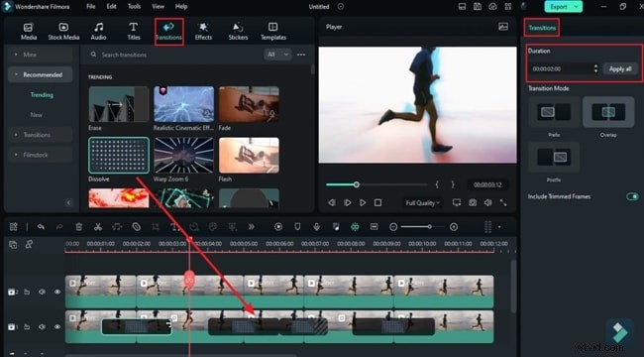Image resolution: width=644 pixels, height=357 pixels.
Task: Click the delete trash icon
Action: [79, 227]
